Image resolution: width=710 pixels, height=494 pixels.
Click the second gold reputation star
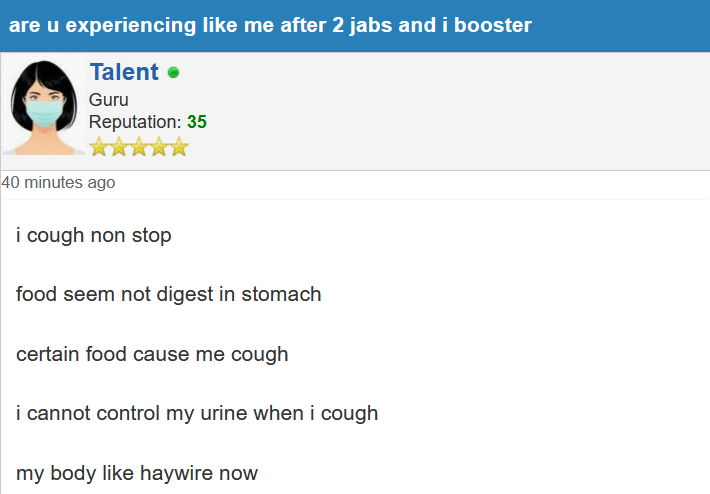(119, 147)
